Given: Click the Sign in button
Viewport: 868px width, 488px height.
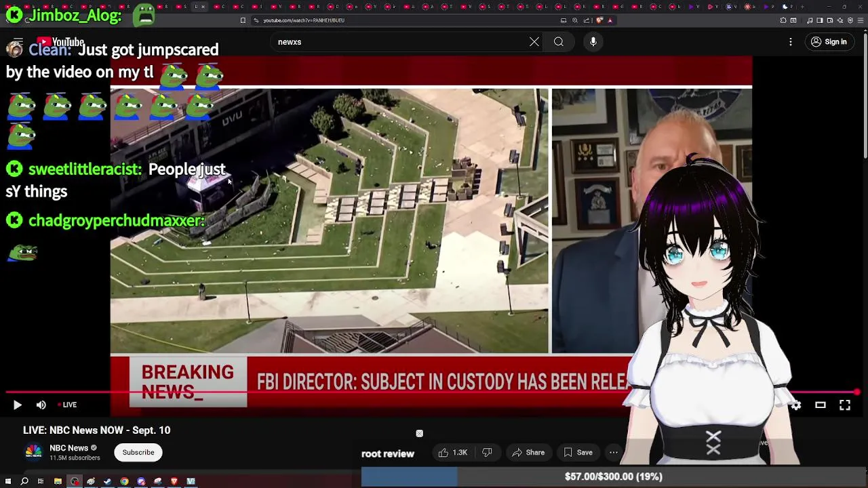Looking at the screenshot, I should (x=829, y=42).
